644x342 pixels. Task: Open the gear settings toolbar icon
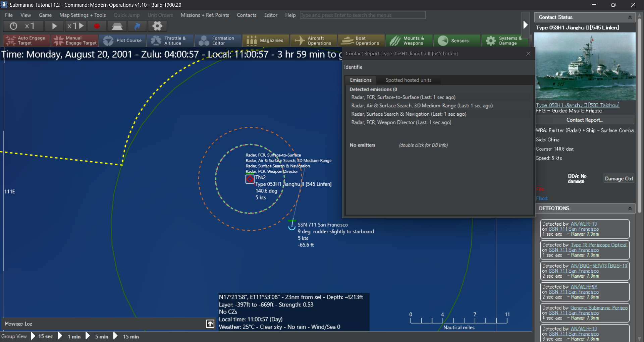click(157, 26)
